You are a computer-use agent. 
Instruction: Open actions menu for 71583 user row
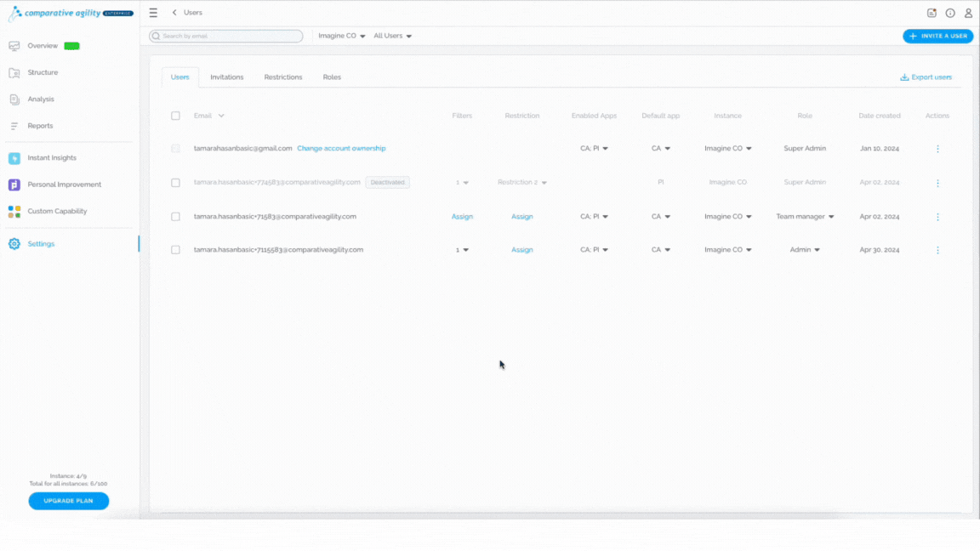[937, 217]
